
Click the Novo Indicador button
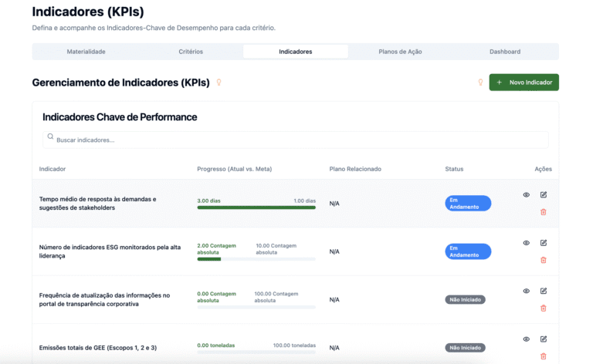pos(524,83)
